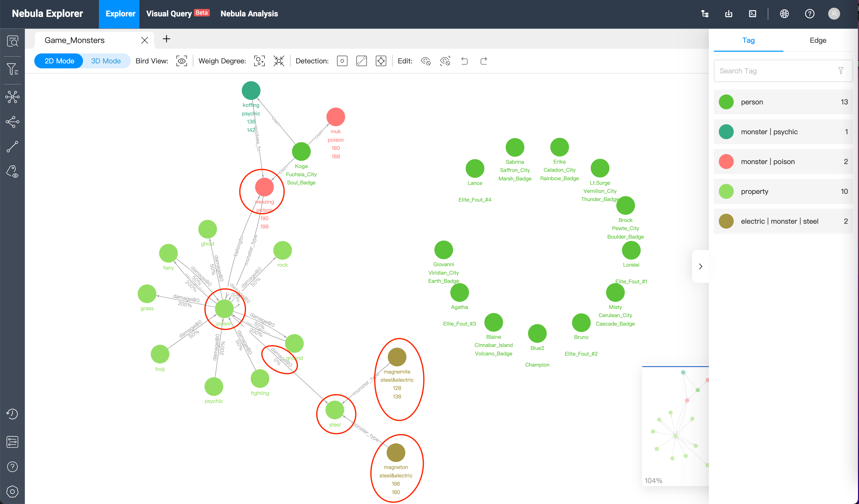Image resolution: width=859 pixels, height=504 pixels.
Task: Open the user avatar menu
Action: coord(834,14)
